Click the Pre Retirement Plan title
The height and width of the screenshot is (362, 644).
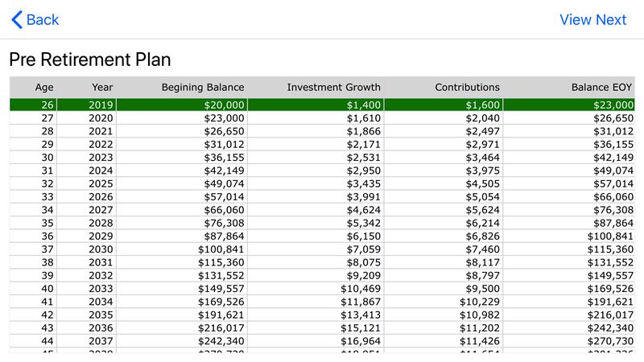click(x=90, y=60)
